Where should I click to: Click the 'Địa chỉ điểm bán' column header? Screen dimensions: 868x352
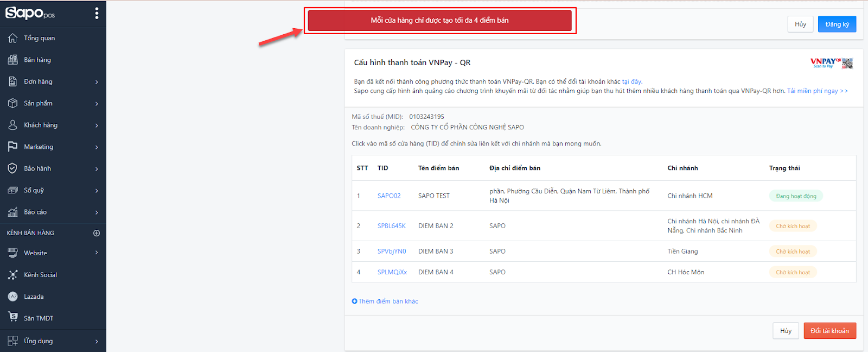[x=515, y=168]
